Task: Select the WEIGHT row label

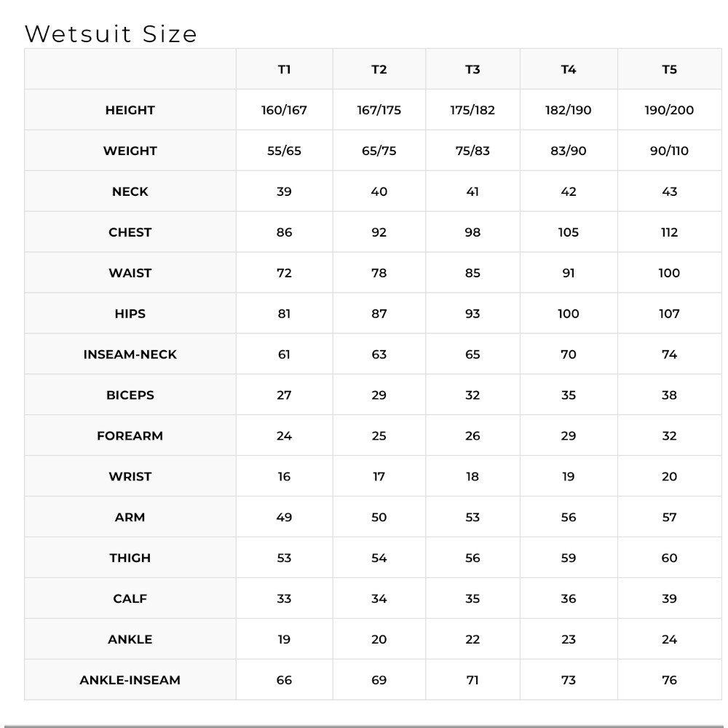Action: pos(130,151)
